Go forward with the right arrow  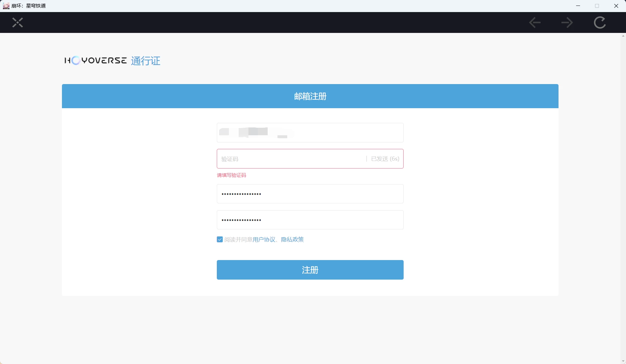[x=567, y=22]
